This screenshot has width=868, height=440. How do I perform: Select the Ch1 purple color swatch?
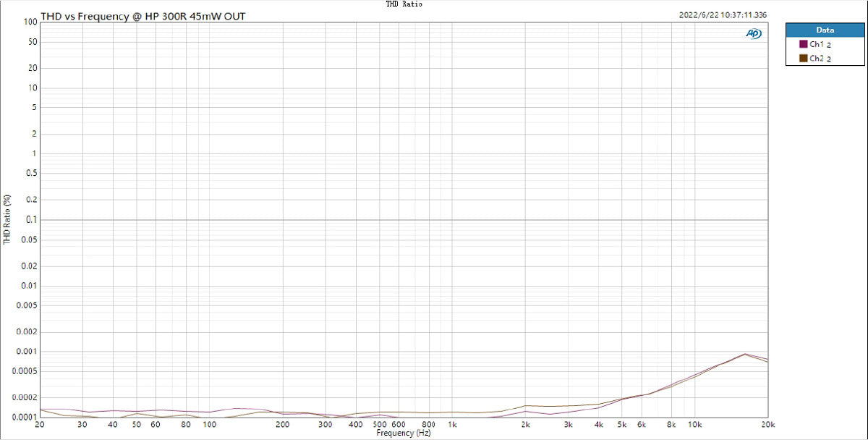point(803,44)
